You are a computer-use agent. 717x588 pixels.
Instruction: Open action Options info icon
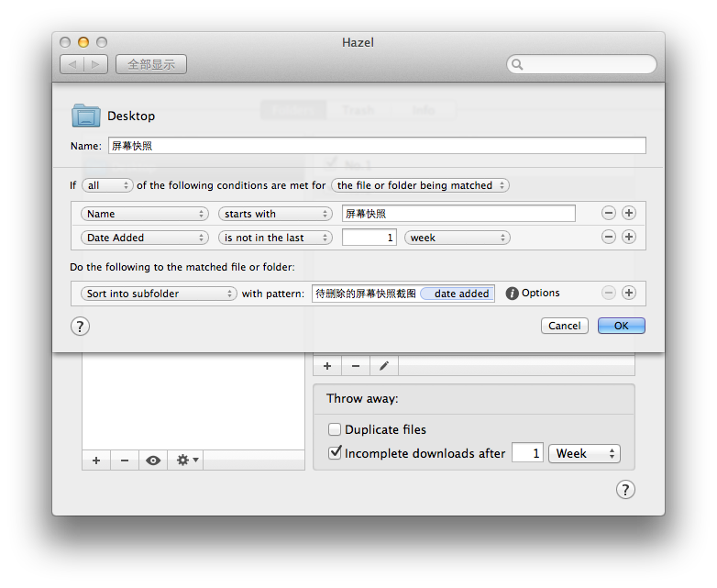[x=512, y=294]
